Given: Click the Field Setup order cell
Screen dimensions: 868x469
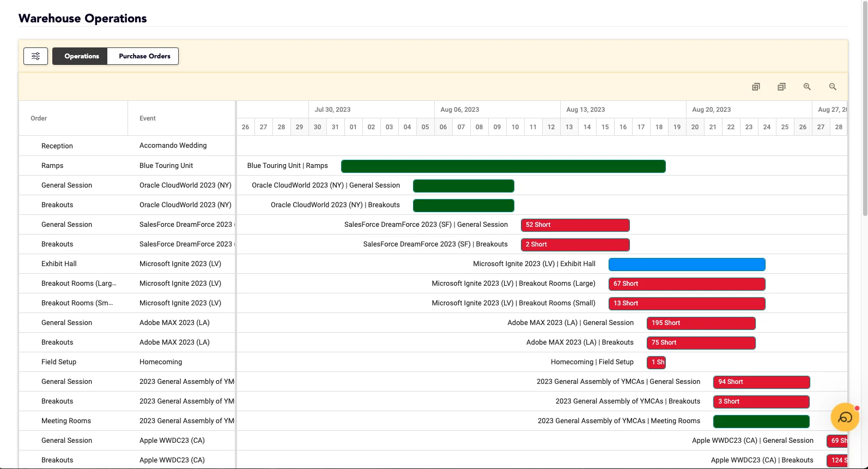Looking at the screenshot, I should coord(74,362).
